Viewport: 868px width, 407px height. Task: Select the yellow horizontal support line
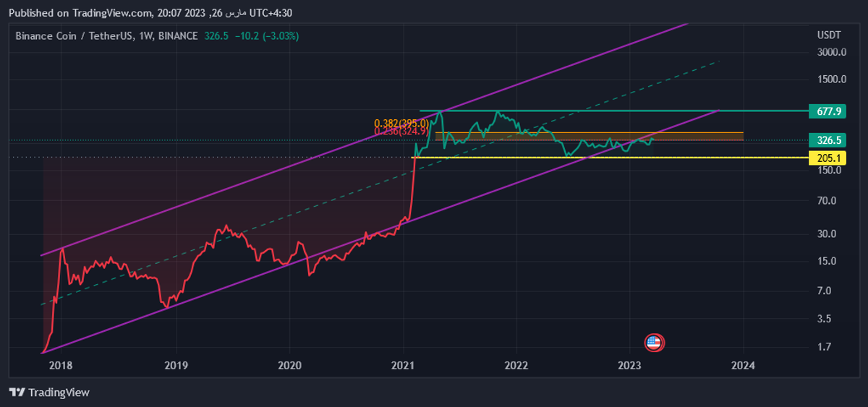click(615, 157)
